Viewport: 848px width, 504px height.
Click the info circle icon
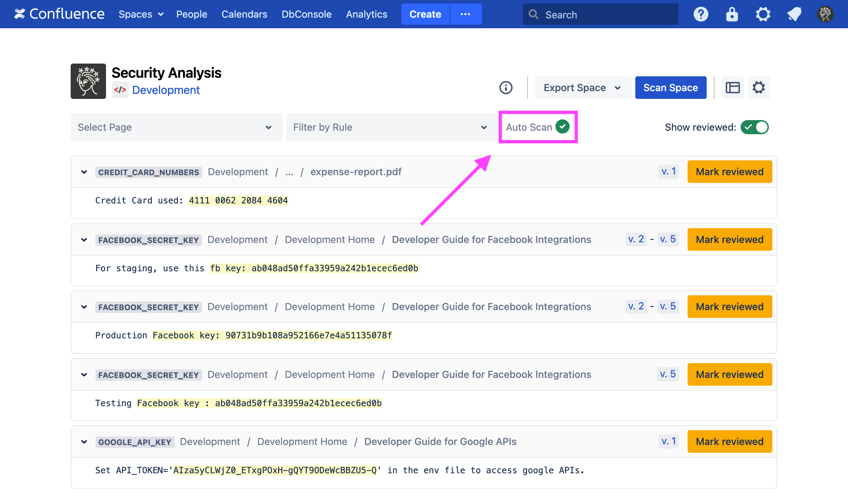[x=506, y=88]
